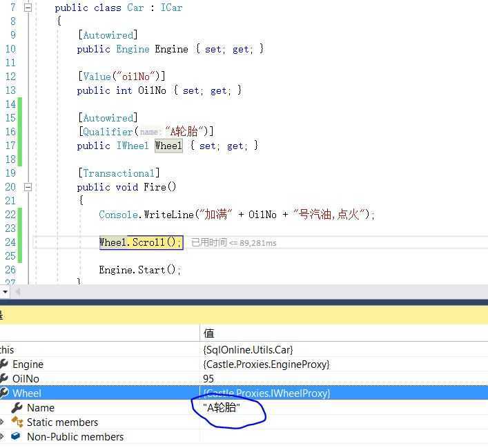Click the IWheel type on line 17
Screen dimensions: 488x448
133,146
